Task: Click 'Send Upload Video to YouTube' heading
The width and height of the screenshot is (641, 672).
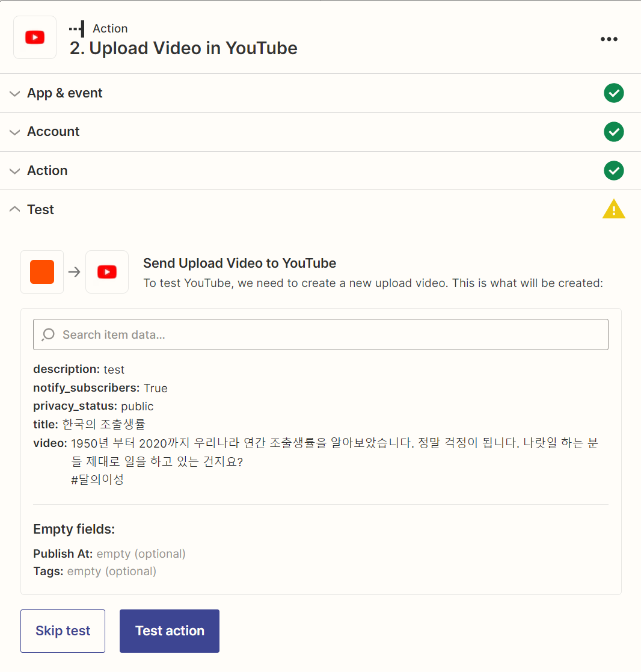Action: pyautogui.click(x=239, y=263)
